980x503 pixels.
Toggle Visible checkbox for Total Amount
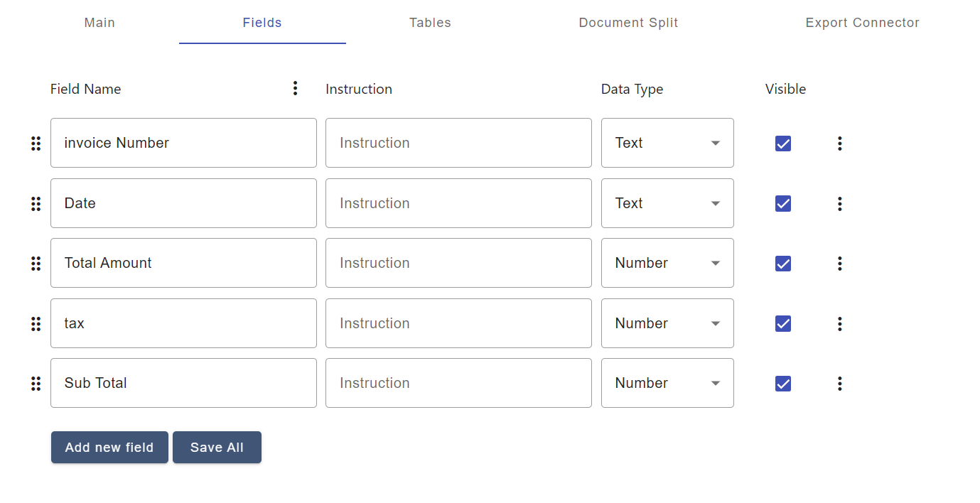click(x=782, y=264)
